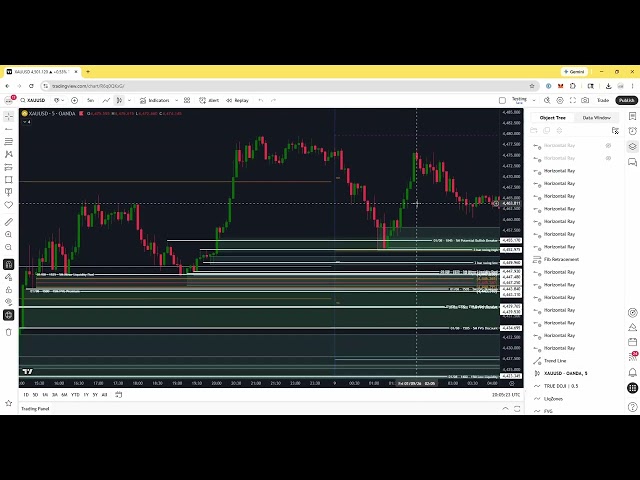This screenshot has width=640, height=480.
Task: Open chart settings gear icon
Action: click(x=560, y=100)
